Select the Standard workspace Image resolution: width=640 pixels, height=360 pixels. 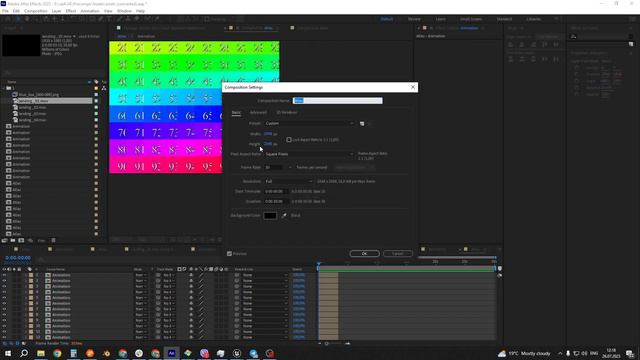[504, 19]
